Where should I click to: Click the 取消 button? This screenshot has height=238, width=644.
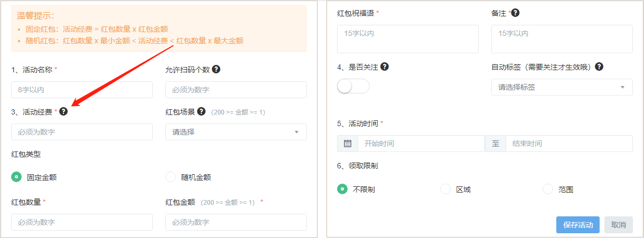[x=618, y=225]
